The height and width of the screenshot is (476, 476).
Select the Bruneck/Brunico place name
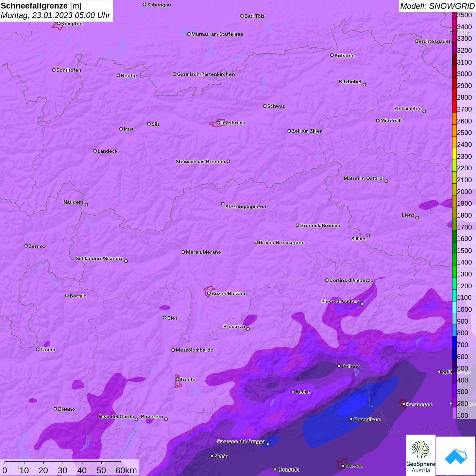click(x=320, y=225)
